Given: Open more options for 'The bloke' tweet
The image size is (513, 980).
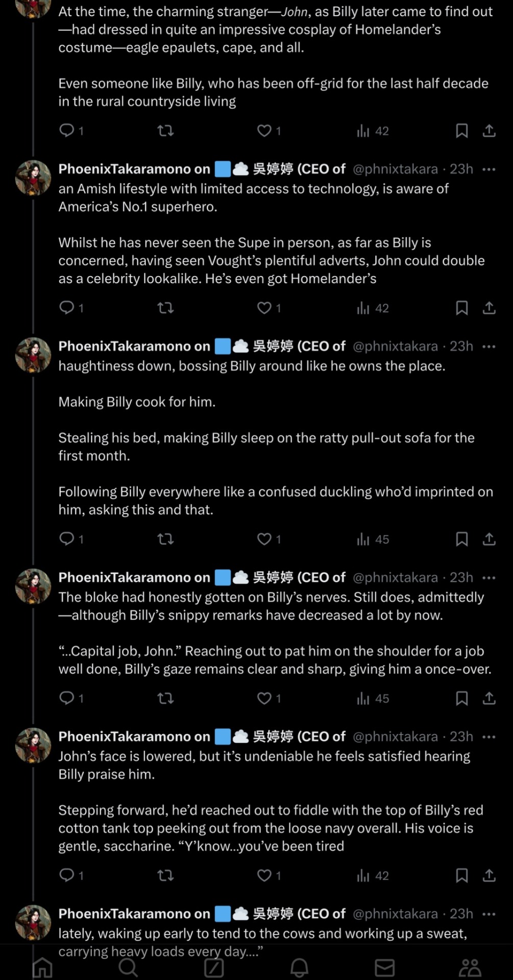Looking at the screenshot, I should tap(489, 578).
